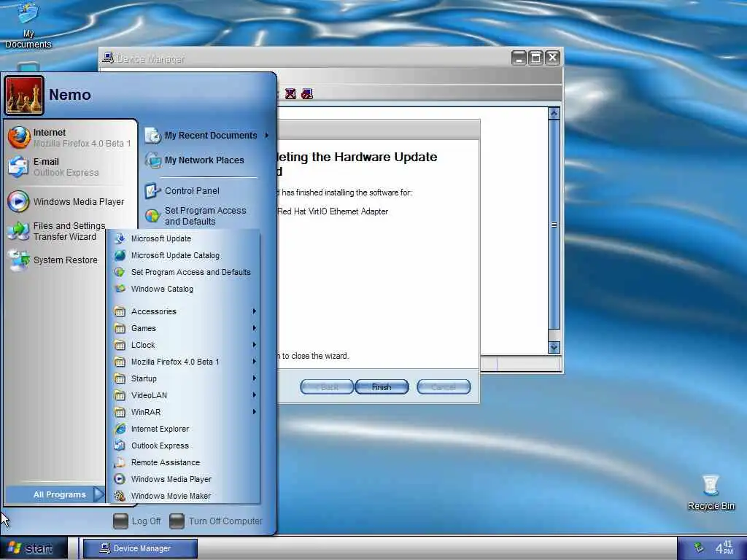This screenshot has height=560, width=747.
Task: Expand Mozilla Firefox 4.0 Beta 1 submenu arrow
Action: (x=255, y=362)
